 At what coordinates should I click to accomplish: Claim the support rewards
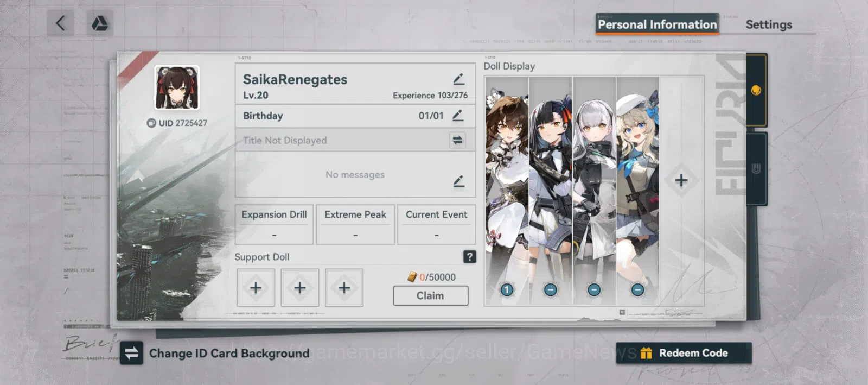tap(430, 295)
